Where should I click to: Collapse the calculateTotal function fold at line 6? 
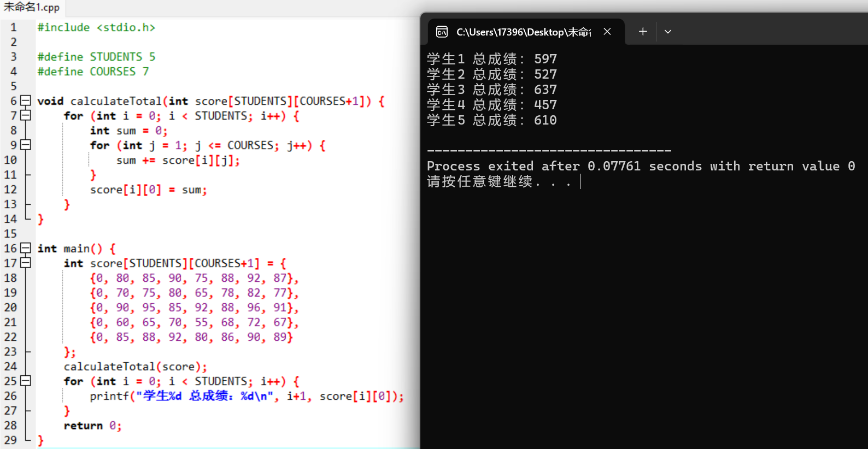coord(26,101)
